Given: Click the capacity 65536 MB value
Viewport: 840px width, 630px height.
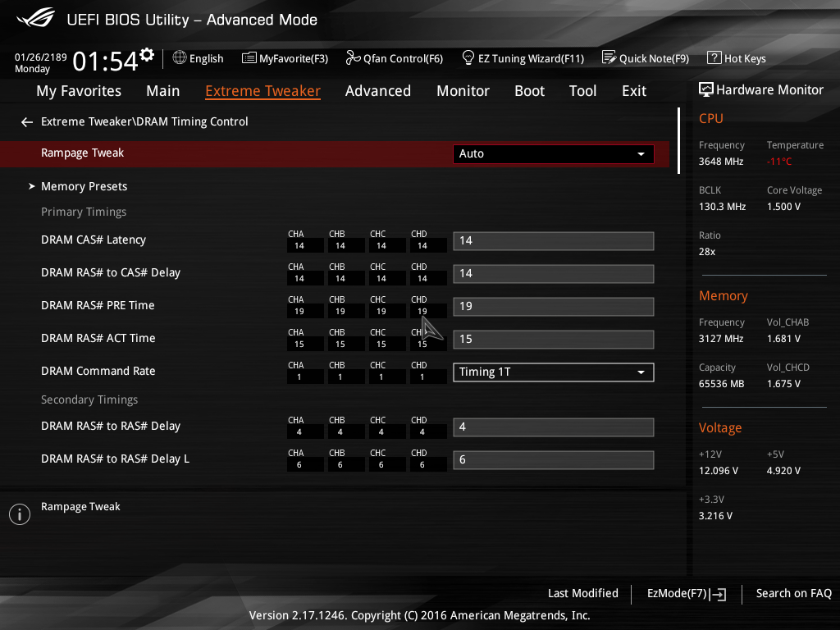Looking at the screenshot, I should point(722,384).
